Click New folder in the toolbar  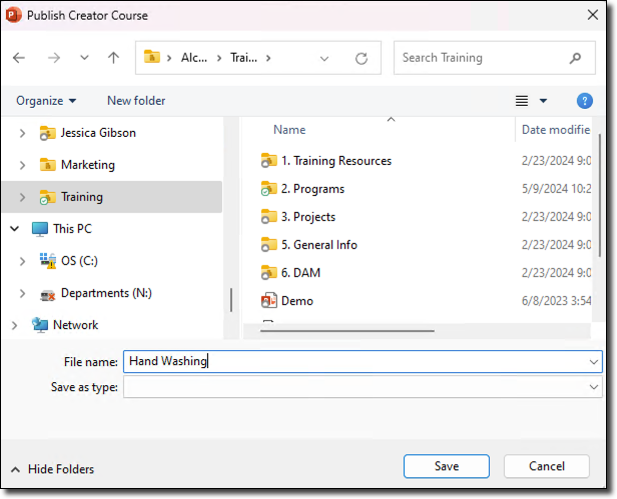click(x=136, y=101)
